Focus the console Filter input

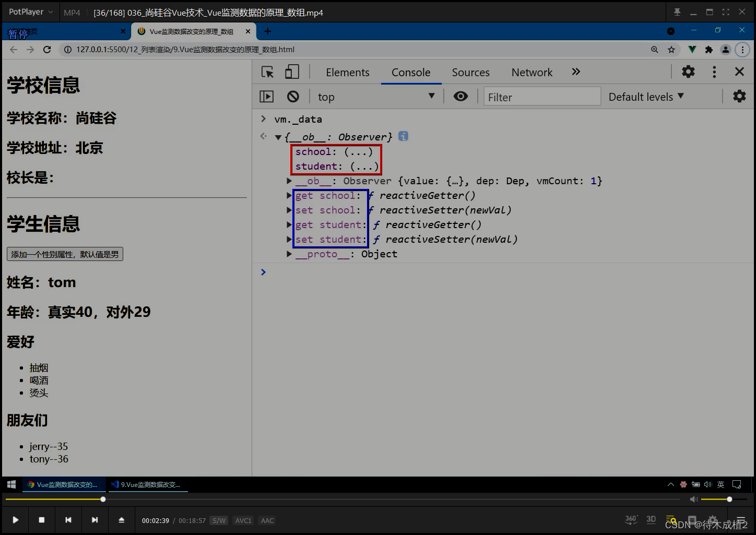tap(542, 97)
